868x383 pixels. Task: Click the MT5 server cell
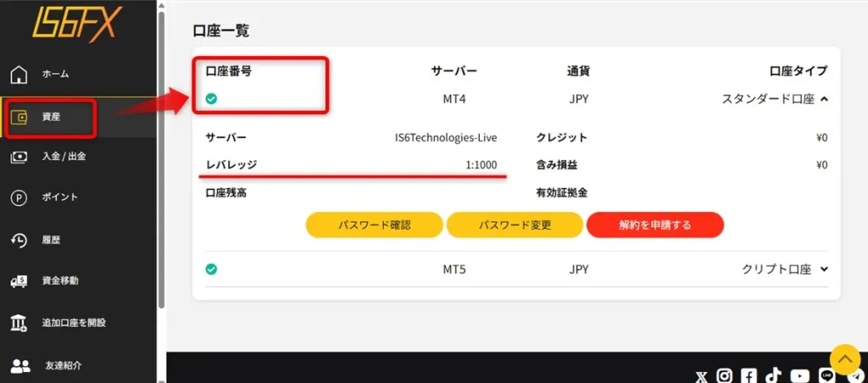tap(454, 269)
